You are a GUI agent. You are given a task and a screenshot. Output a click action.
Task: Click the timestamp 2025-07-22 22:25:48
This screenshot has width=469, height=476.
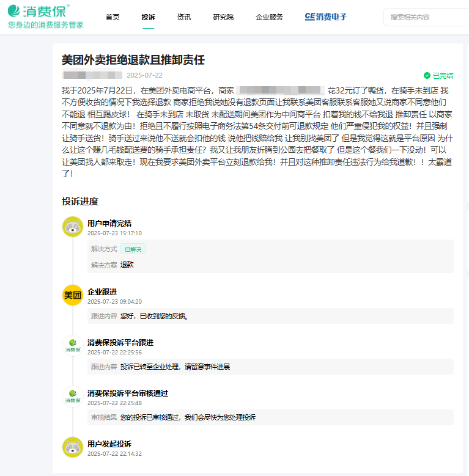[114, 403]
